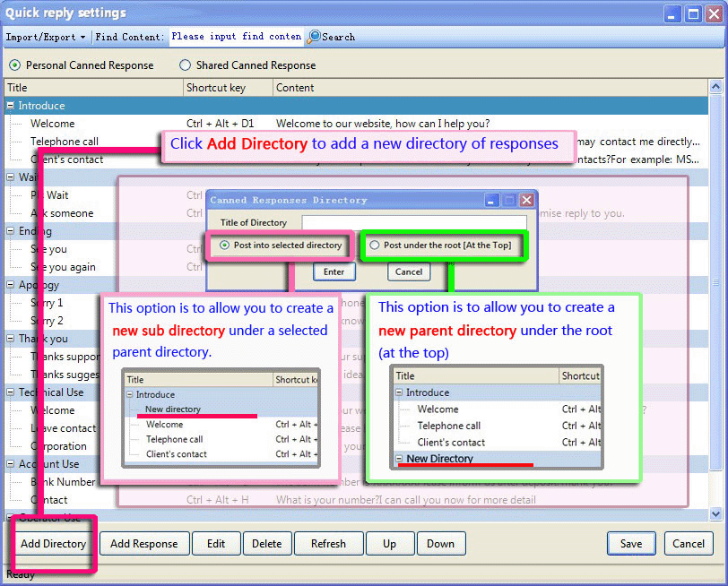This screenshot has height=586, width=728.
Task: Select the Bank Number response
Action: 63,482
